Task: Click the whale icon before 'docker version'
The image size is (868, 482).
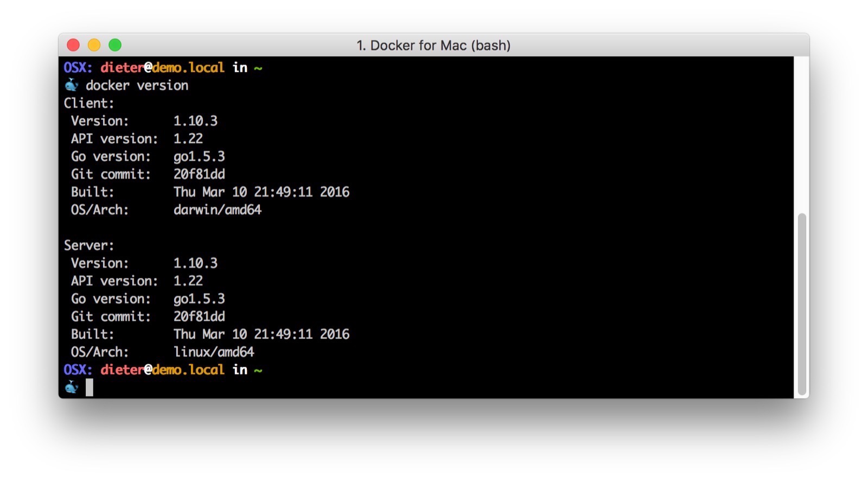Action: pyautogui.click(x=72, y=85)
